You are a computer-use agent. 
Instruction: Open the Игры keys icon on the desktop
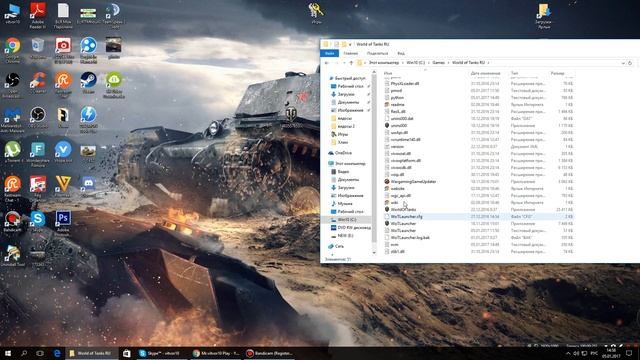pos(316,13)
